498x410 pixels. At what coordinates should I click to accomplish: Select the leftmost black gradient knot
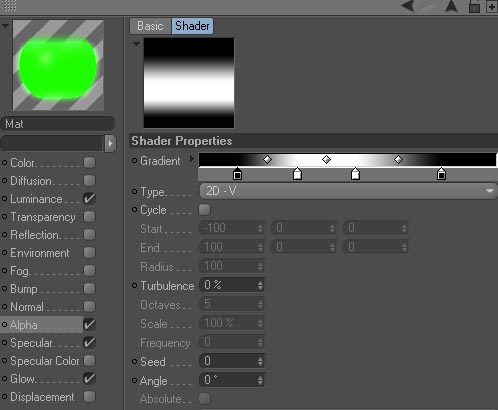click(x=237, y=174)
